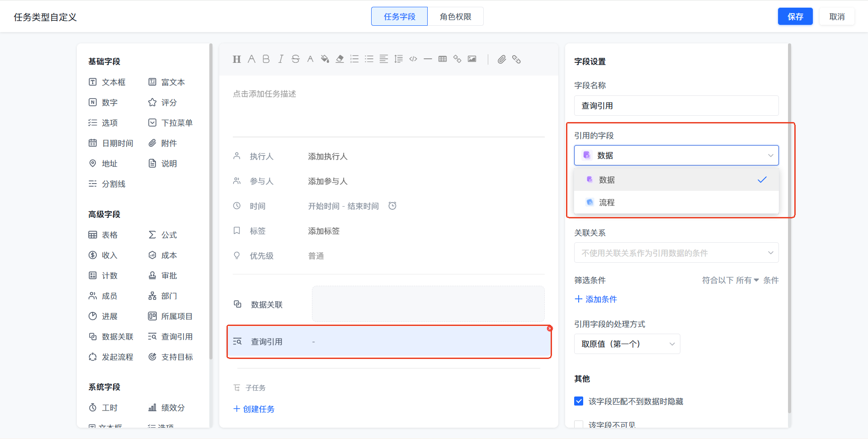
Task: Add the 查询引用 field from left panel
Action: 170,337
